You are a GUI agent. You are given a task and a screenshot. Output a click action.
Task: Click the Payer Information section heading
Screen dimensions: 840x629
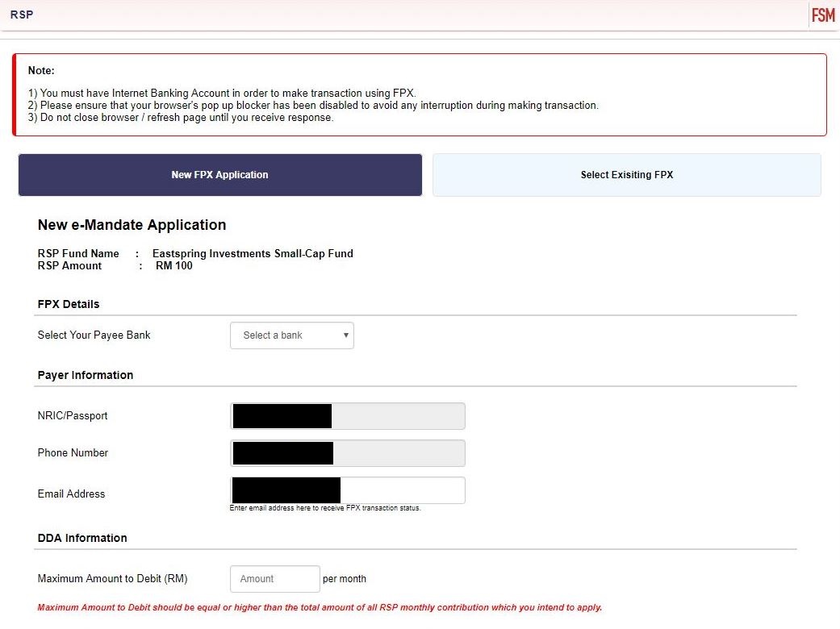click(86, 375)
